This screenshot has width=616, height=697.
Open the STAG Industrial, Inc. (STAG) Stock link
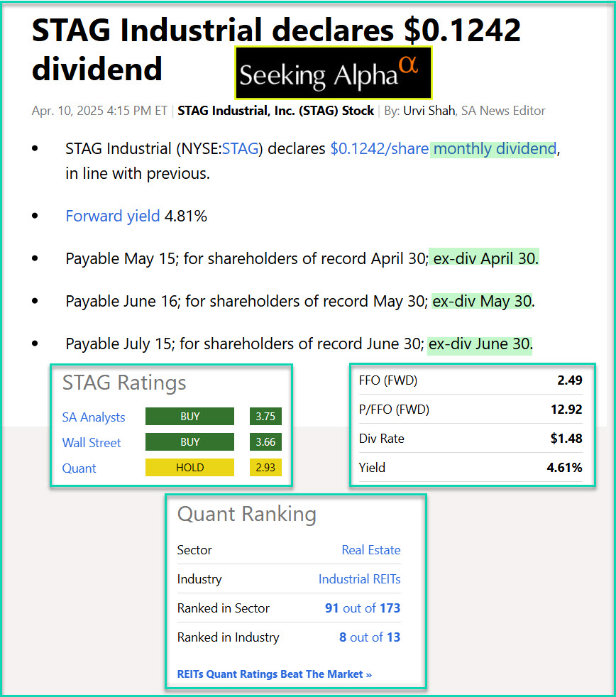275,111
